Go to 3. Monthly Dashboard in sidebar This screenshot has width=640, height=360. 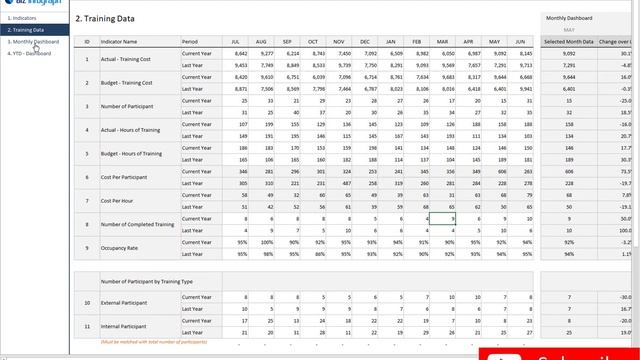pyautogui.click(x=33, y=42)
